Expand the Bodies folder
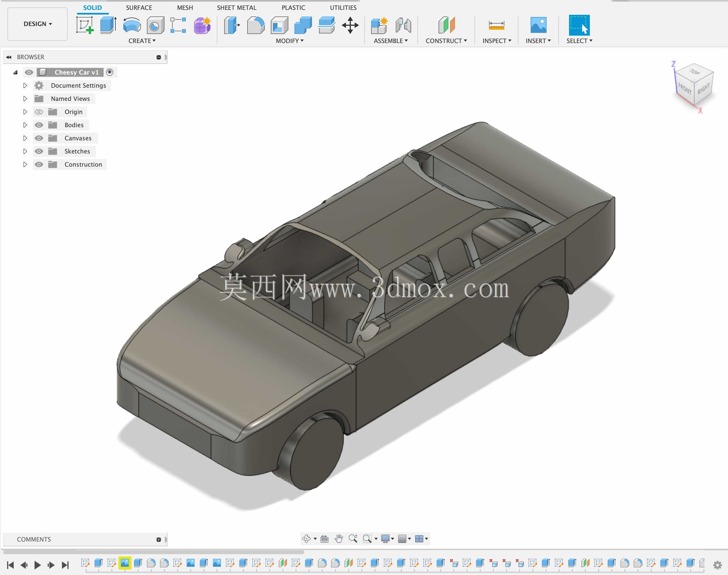Screen dimensions: 728x575 [x=25, y=125]
